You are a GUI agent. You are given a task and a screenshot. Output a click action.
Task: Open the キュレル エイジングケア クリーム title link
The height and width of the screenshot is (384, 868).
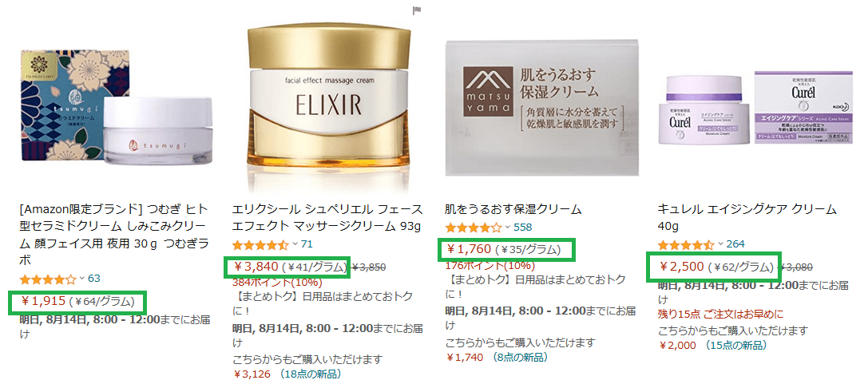(747, 218)
